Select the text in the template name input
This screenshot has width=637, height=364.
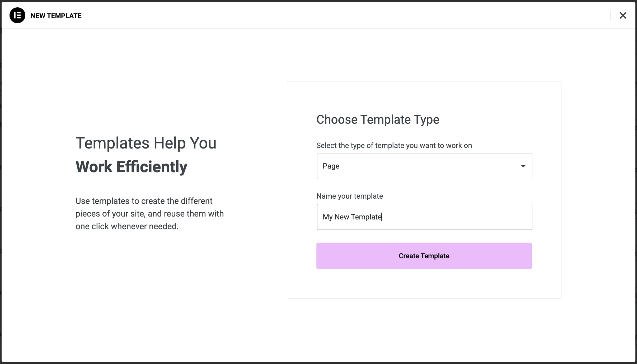point(352,217)
